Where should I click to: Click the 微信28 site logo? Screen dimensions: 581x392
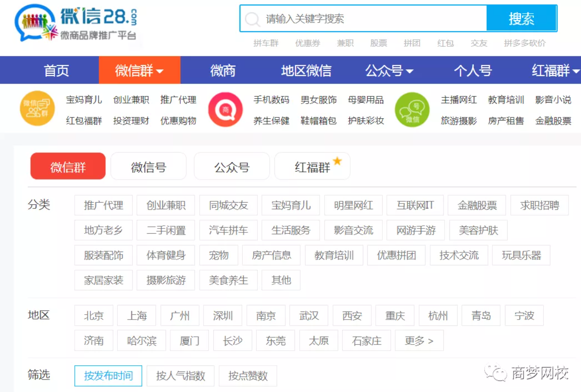pos(76,23)
